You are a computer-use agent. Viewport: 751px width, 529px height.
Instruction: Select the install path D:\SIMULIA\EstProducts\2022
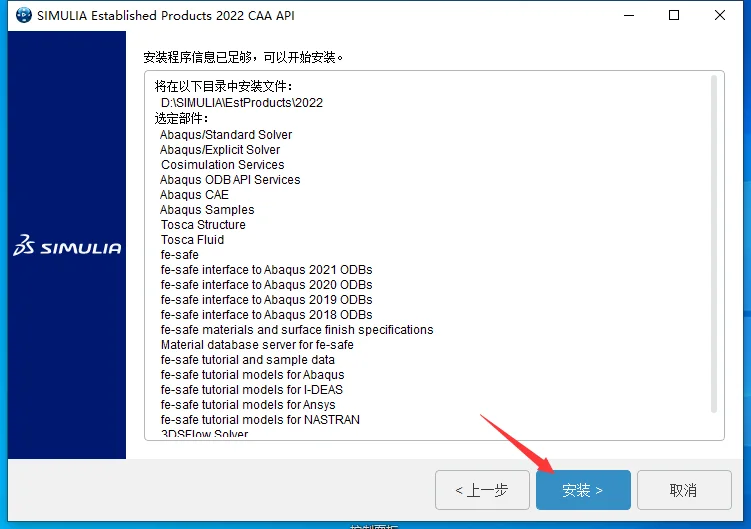(242, 103)
